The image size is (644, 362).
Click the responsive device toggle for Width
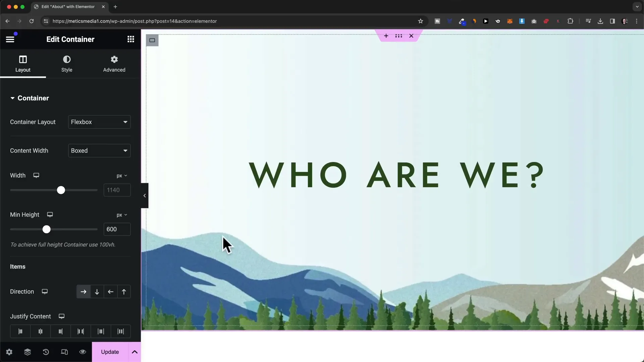(x=36, y=176)
